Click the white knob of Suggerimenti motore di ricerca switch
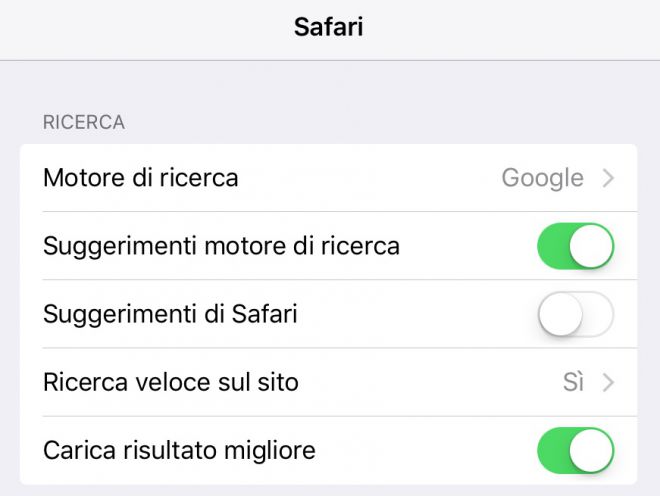Screen dimensions: 660x496 [x=591, y=246]
